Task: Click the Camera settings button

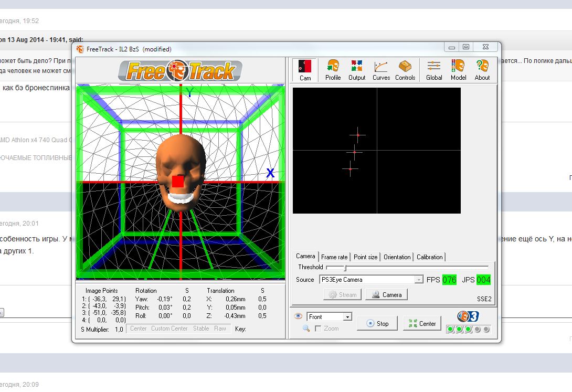Action: (387, 294)
